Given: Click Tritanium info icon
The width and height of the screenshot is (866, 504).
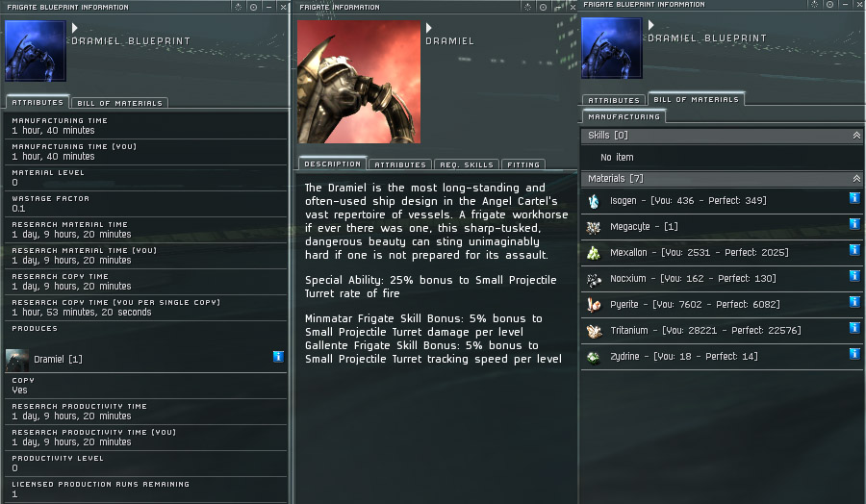Looking at the screenshot, I should click(x=853, y=327).
